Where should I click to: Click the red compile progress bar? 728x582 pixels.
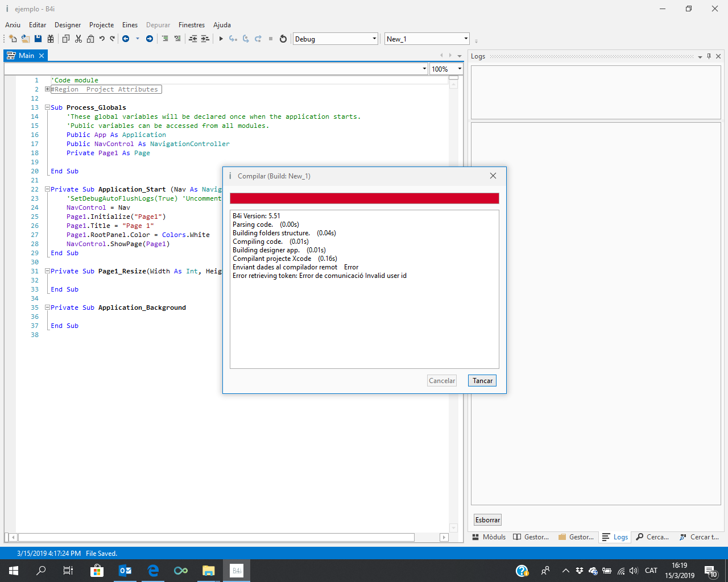coord(364,198)
